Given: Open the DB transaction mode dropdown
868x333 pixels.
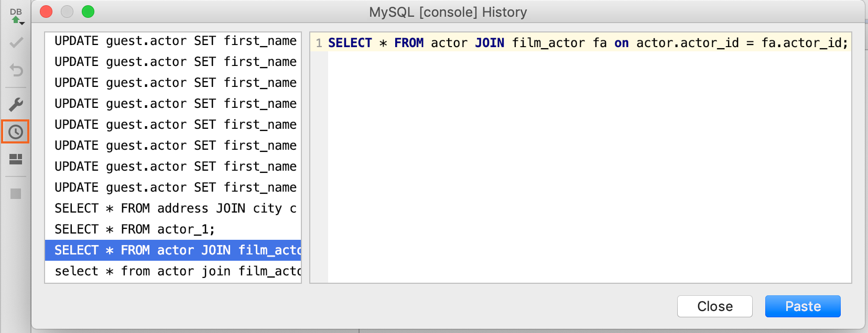Looking at the screenshot, I should click(x=16, y=17).
